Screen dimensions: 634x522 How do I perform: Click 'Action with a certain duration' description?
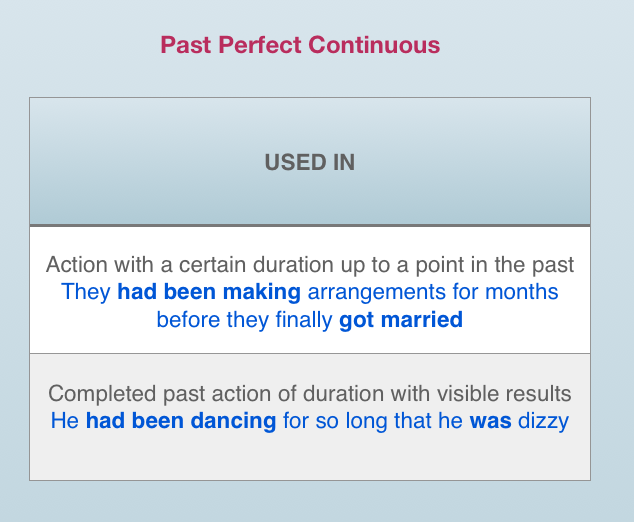pyautogui.click(x=310, y=265)
